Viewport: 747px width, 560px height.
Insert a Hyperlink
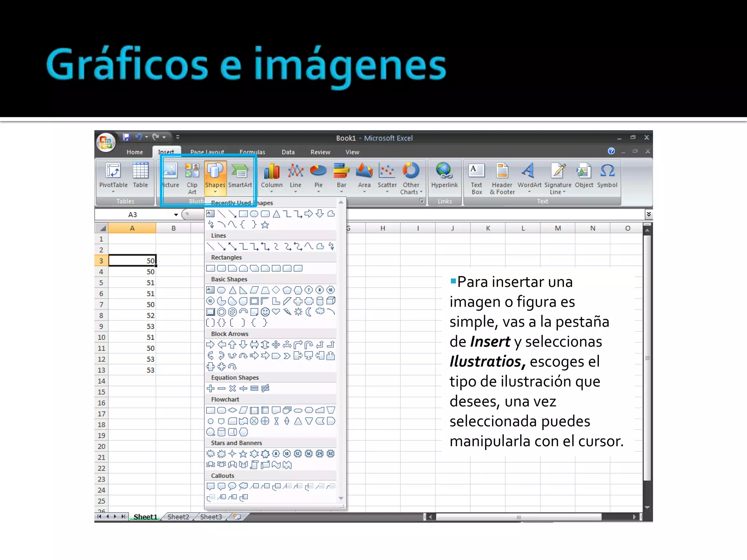tap(444, 176)
